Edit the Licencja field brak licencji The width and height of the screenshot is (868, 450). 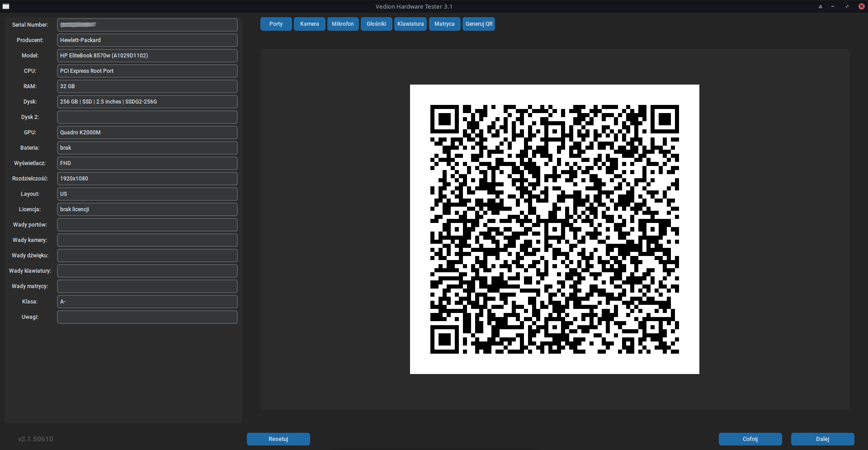[x=147, y=209]
